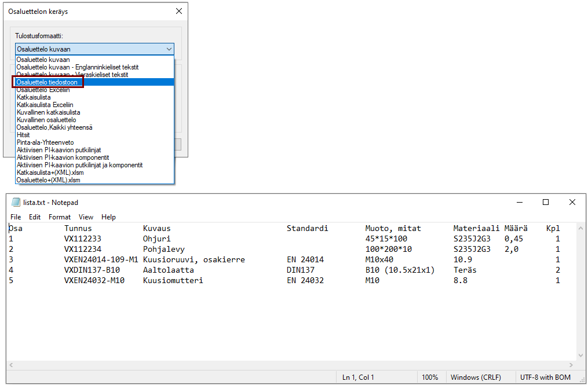Choose 'Osaluettelo Exceliin' option
This screenshot has height=385, width=588.
click(43, 90)
